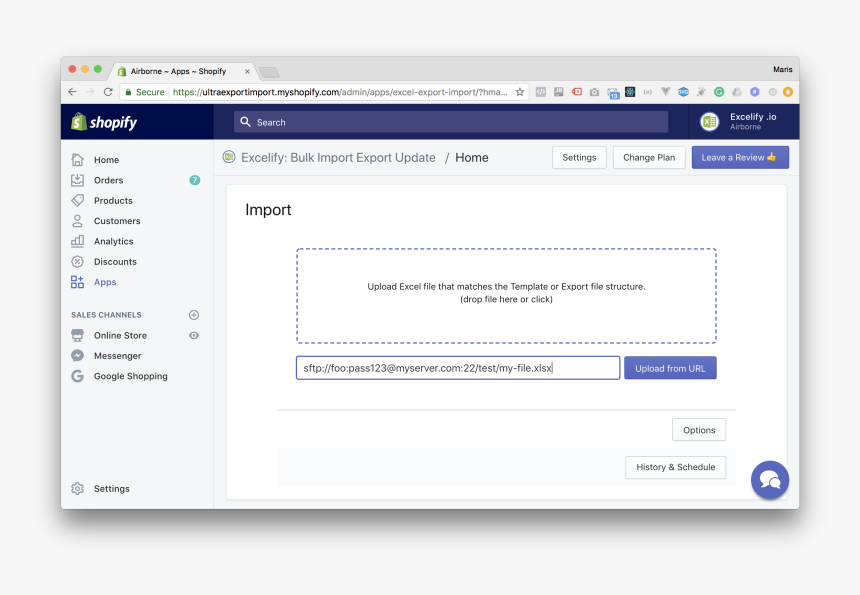Select the Airborne ~ Apps ~ Shopify tab

(178, 71)
